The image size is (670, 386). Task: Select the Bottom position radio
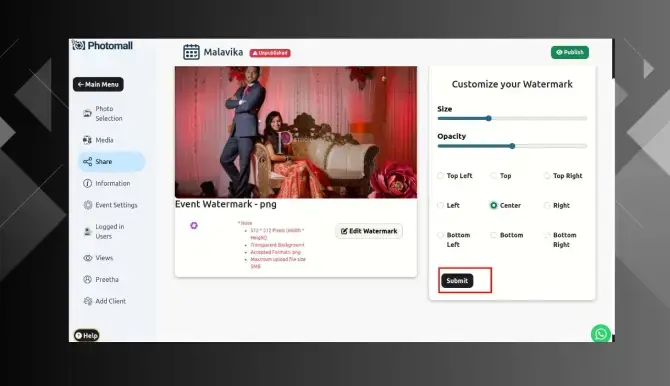494,235
